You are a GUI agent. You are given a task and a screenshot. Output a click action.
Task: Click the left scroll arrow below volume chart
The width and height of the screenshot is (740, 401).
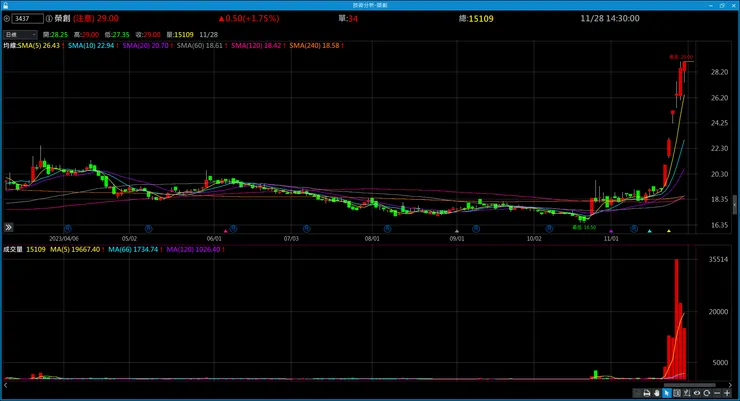(x=5, y=385)
